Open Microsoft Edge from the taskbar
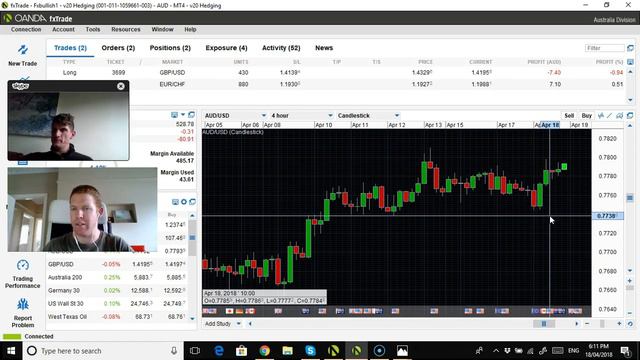 (x=219, y=351)
